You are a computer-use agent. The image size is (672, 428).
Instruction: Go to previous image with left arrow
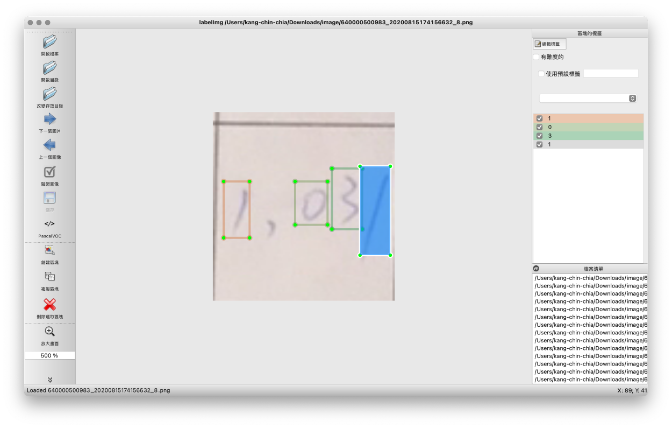pos(49,146)
